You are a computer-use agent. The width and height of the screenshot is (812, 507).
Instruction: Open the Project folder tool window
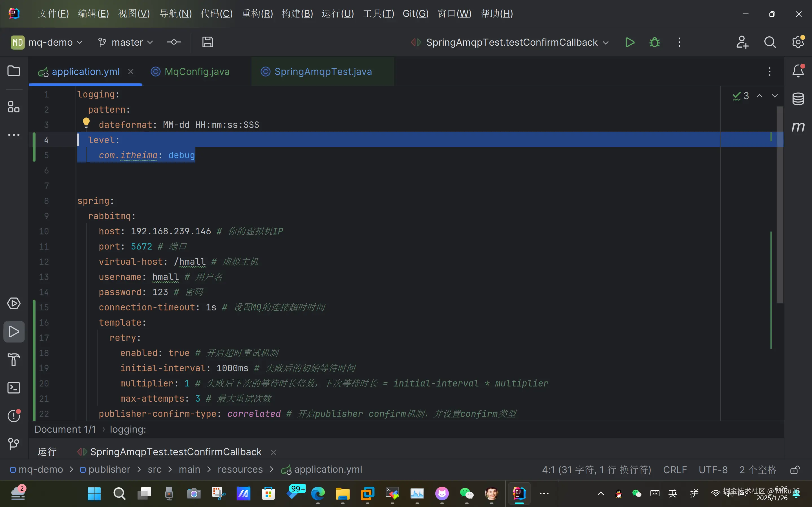[x=14, y=71]
